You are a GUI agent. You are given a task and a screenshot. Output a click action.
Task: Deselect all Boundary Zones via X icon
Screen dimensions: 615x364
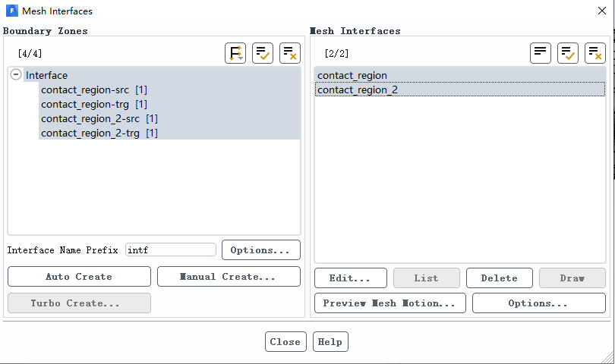tap(290, 53)
